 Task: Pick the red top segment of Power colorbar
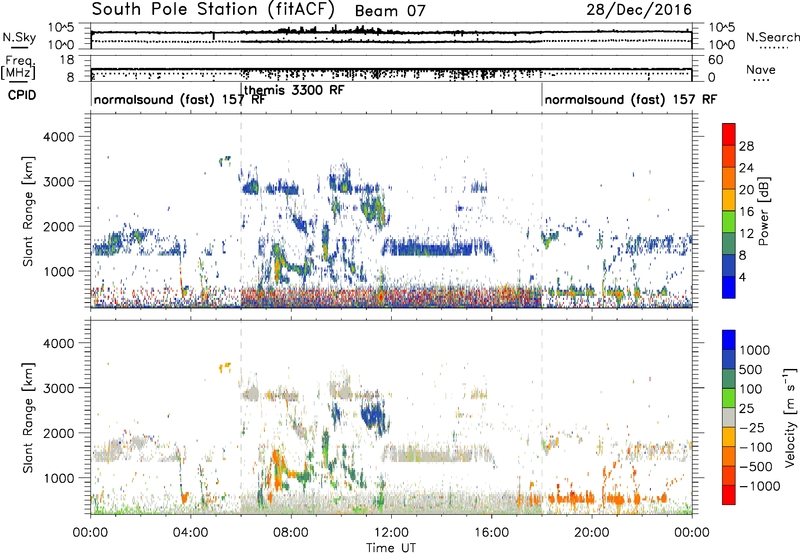(x=729, y=135)
